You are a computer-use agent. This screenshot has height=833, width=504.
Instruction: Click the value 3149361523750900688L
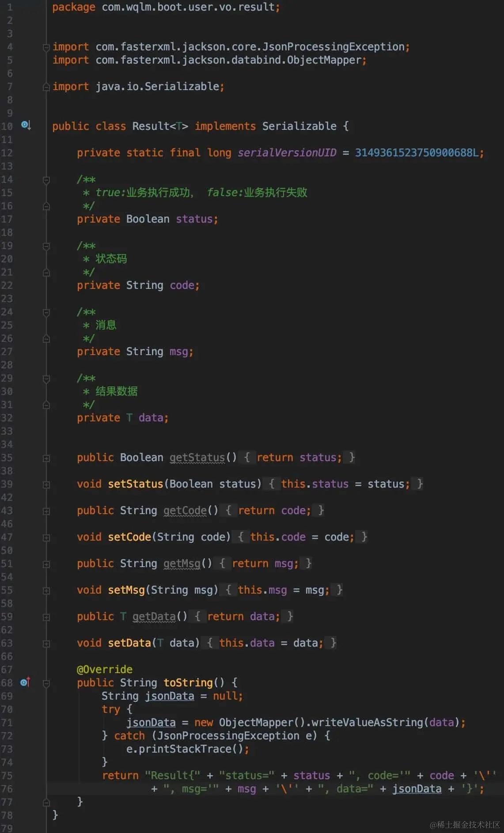click(417, 153)
